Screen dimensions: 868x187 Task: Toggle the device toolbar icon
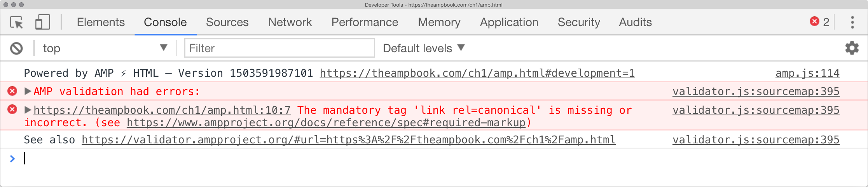point(42,22)
